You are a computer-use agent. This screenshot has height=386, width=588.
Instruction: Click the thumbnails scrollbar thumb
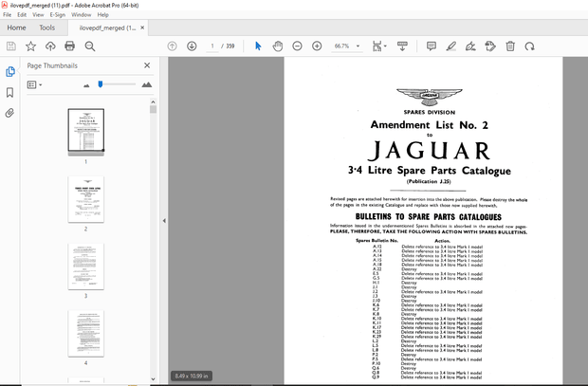(153, 109)
